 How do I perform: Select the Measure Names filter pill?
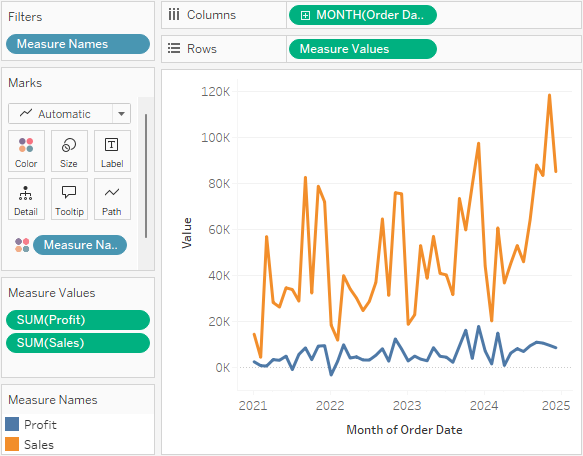coord(78,44)
